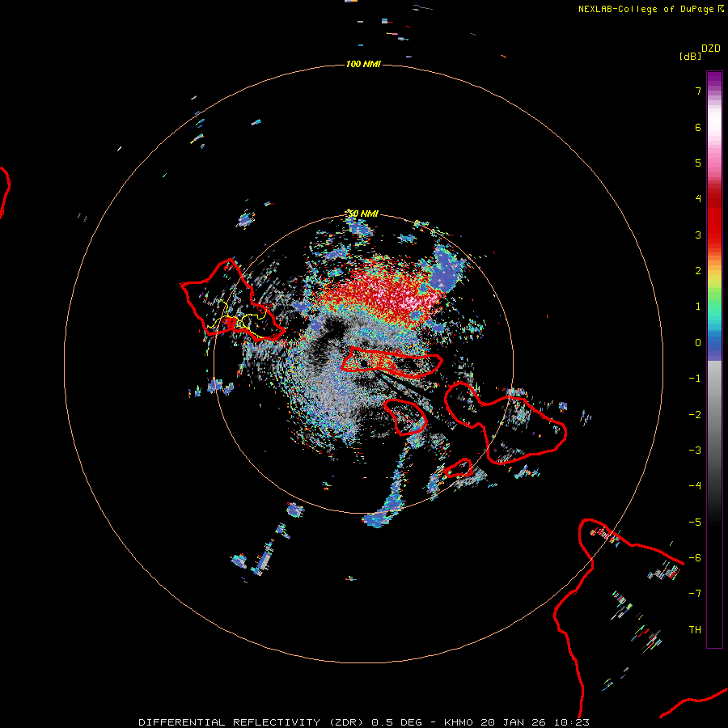
Task: Click the Differential Reflectivity KHMO caption text
Action: (364, 722)
